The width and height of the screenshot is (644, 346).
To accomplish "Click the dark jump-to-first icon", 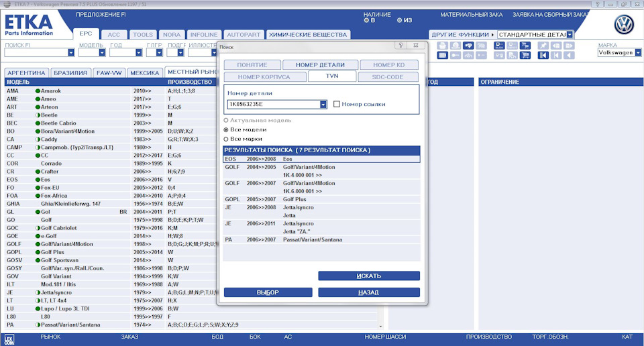I will (x=543, y=56).
